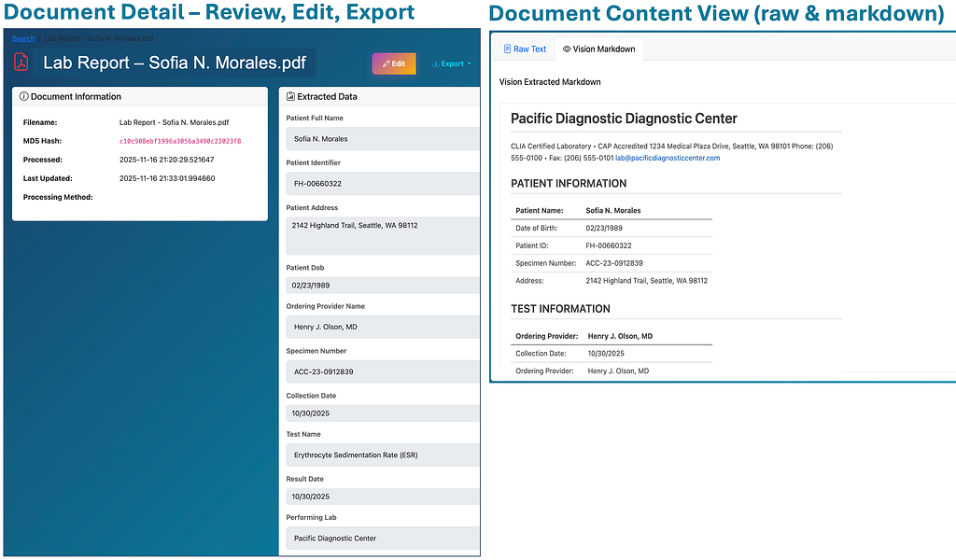The height and width of the screenshot is (560, 956).
Task: Open the Export dropdown
Action: click(452, 63)
